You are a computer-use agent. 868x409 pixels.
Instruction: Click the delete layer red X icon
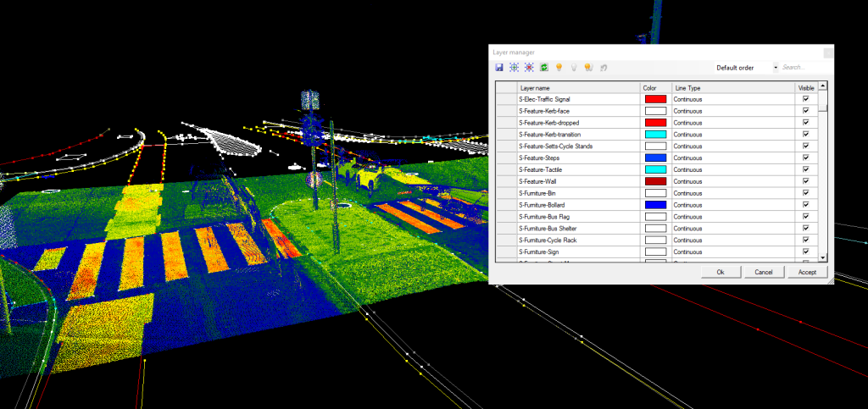pyautogui.click(x=529, y=68)
